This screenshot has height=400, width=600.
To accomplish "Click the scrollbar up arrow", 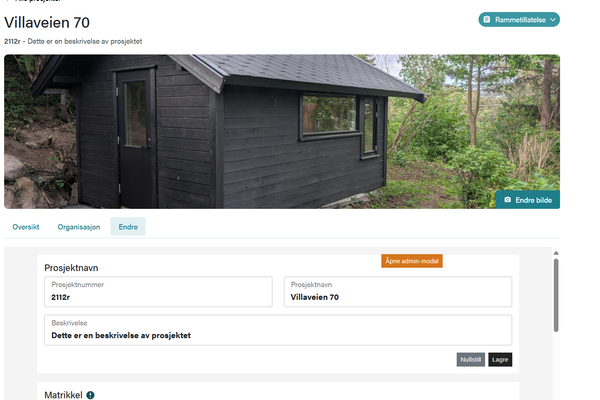I will (556, 253).
